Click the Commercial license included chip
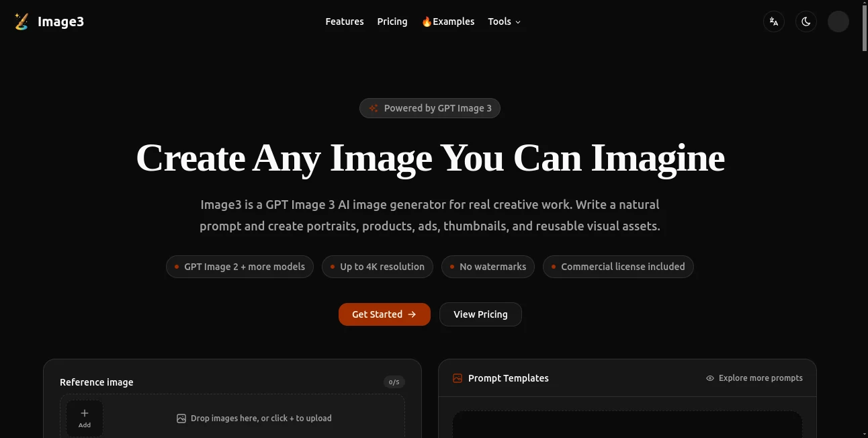The width and height of the screenshot is (868, 438). (618, 267)
